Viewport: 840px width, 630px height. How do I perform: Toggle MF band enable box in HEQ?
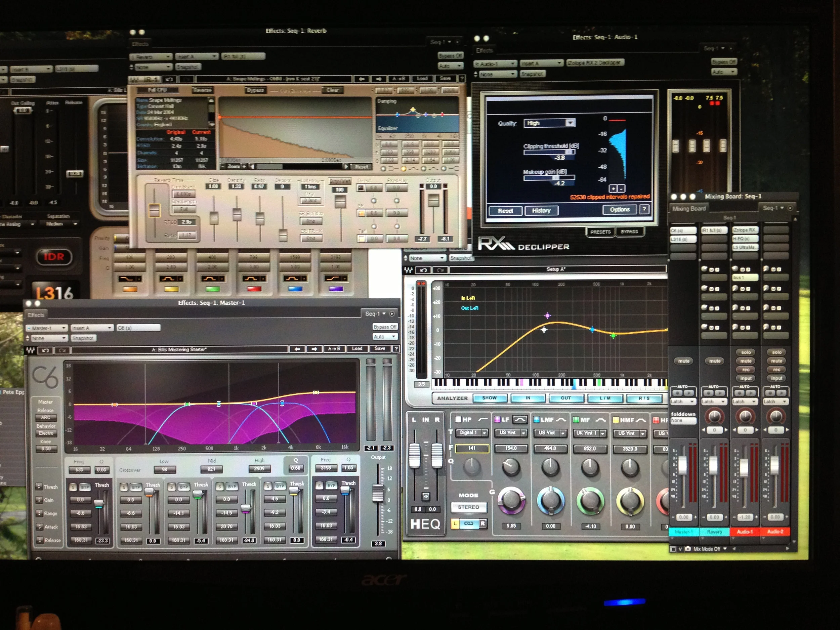click(576, 420)
